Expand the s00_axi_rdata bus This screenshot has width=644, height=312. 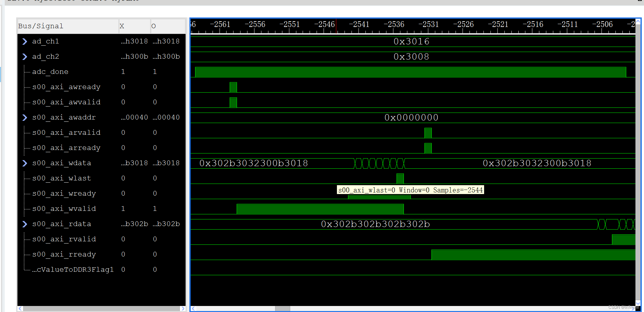coord(25,224)
